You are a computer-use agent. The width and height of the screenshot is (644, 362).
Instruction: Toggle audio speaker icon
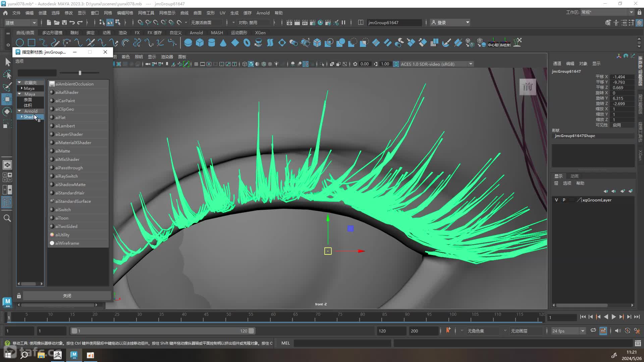(x=618, y=330)
